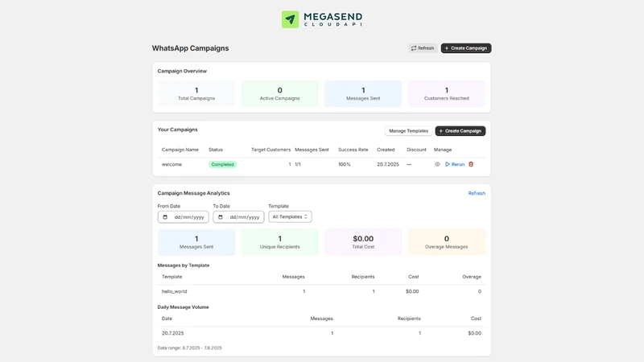Click the $0.00 Total Cost card
This screenshot has width=644, height=362.
(363, 242)
